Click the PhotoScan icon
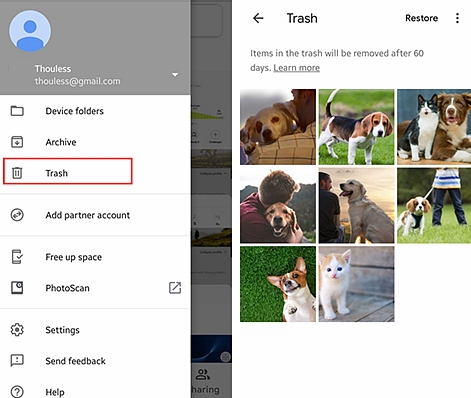471x398 pixels. (17, 288)
